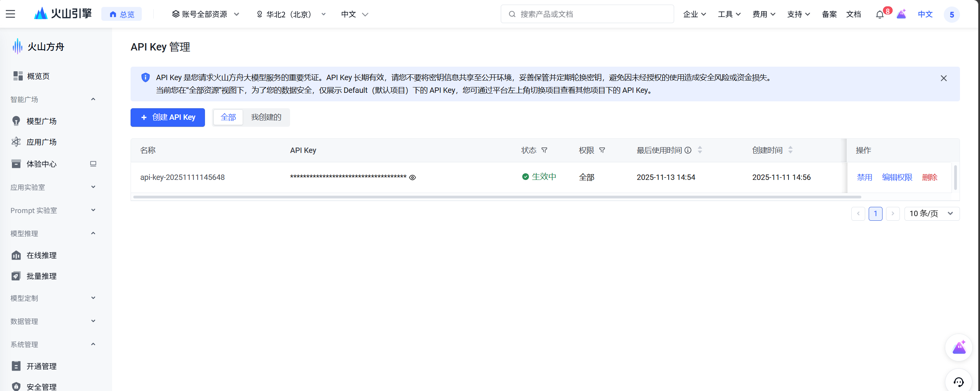Switch to the 我创建的 tab
This screenshot has height=391, width=980.
pyautogui.click(x=266, y=117)
